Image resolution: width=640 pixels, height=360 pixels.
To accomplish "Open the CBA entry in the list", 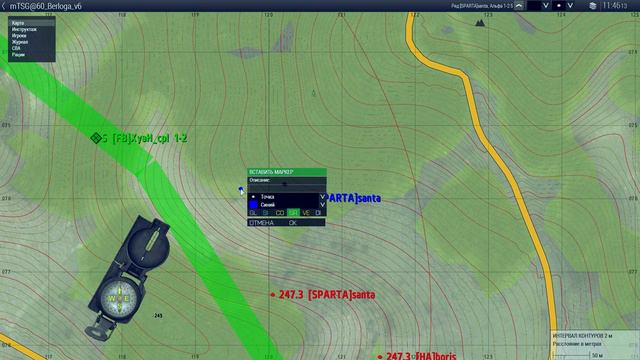I will 16,48.
